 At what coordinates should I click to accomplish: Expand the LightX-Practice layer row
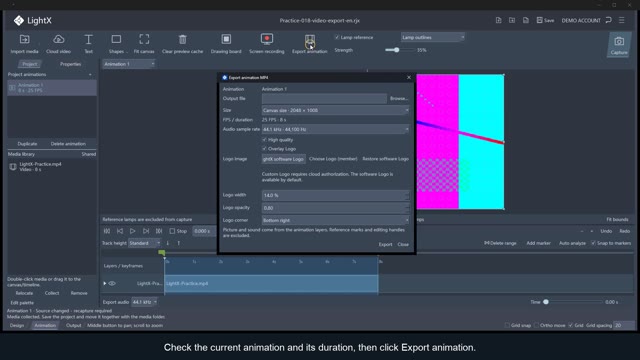105,283
